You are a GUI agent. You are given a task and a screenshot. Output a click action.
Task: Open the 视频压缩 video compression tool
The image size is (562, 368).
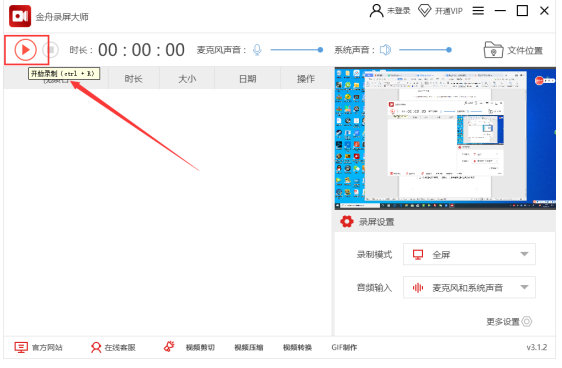(249, 347)
